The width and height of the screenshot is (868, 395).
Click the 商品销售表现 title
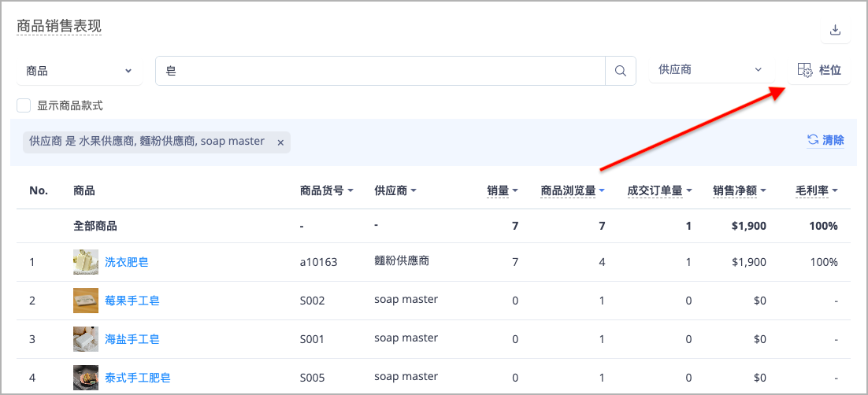59,26
